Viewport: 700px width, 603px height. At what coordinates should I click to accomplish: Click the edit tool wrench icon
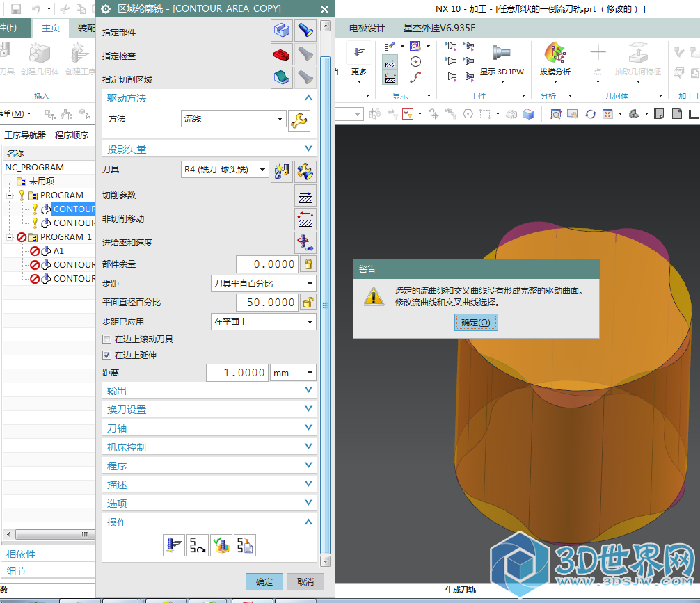(x=305, y=171)
